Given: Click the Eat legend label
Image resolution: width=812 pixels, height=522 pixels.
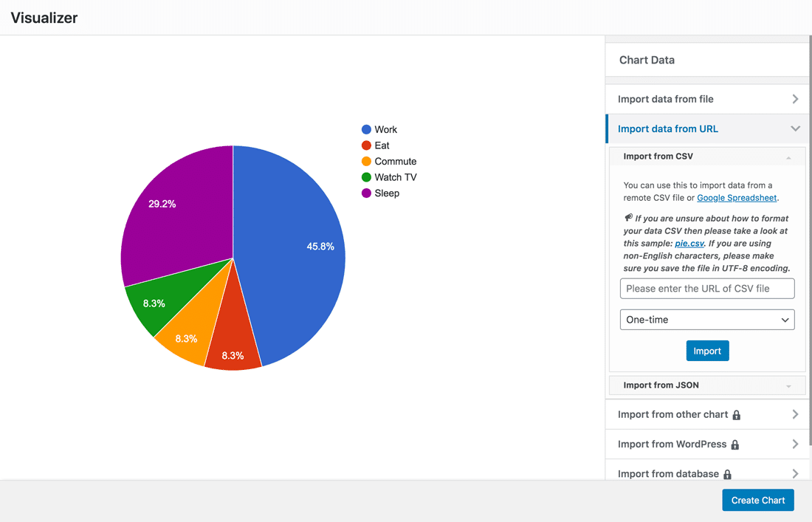Looking at the screenshot, I should (x=382, y=145).
